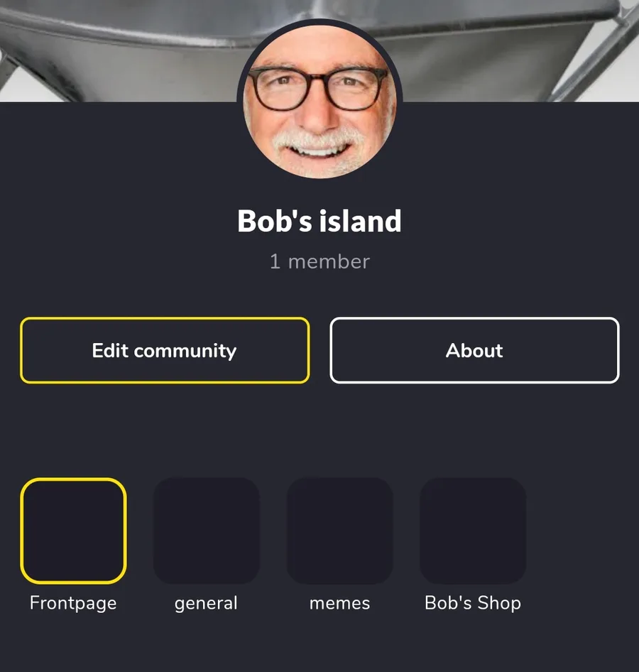Open cover banner right of the avatar
Screen dimensions: 639x672
[520, 50]
